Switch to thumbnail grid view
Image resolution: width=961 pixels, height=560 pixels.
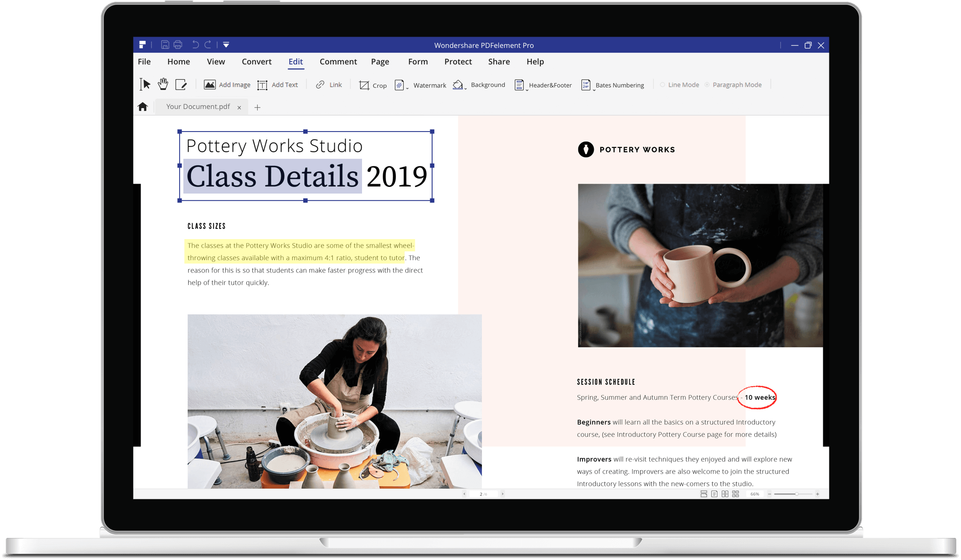[x=736, y=494]
